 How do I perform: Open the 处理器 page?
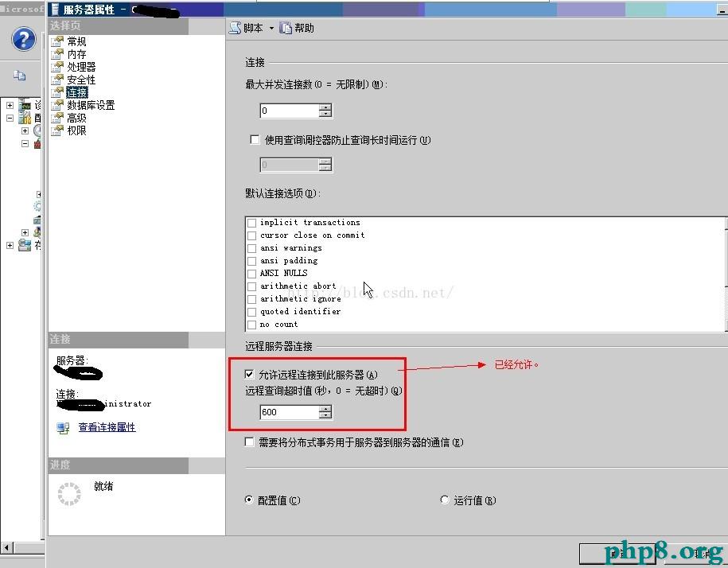click(81, 67)
